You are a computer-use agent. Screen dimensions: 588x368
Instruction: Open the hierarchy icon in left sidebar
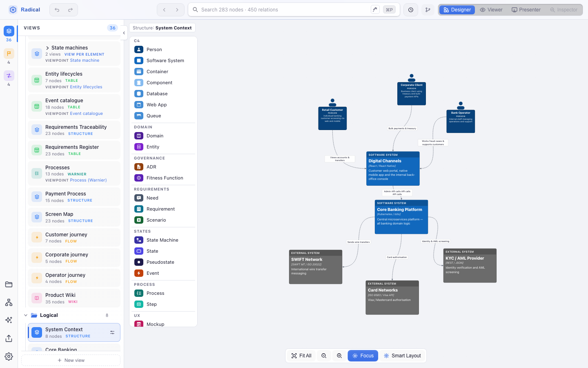tap(9, 303)
